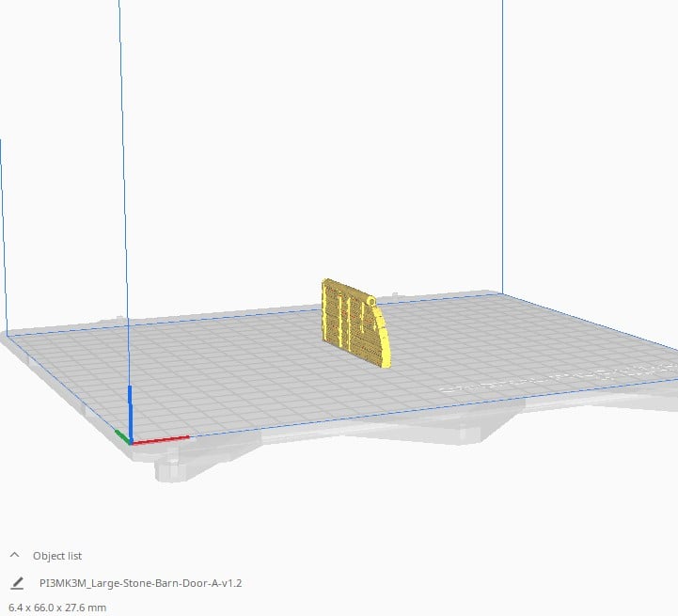This screenshot has height=616, width=678.
Task: Click the 6.4 x 66.0 x 27.6 mm dimensions text
Action: pos(57,608)
